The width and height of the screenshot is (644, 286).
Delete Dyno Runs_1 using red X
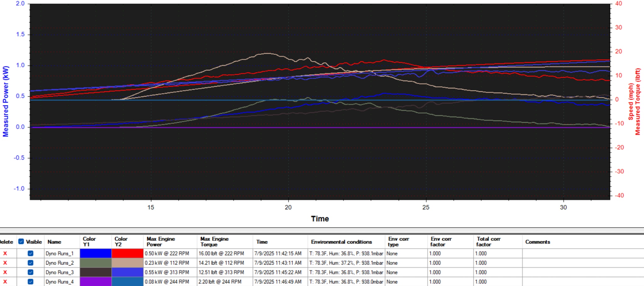[x=5, y=253]
